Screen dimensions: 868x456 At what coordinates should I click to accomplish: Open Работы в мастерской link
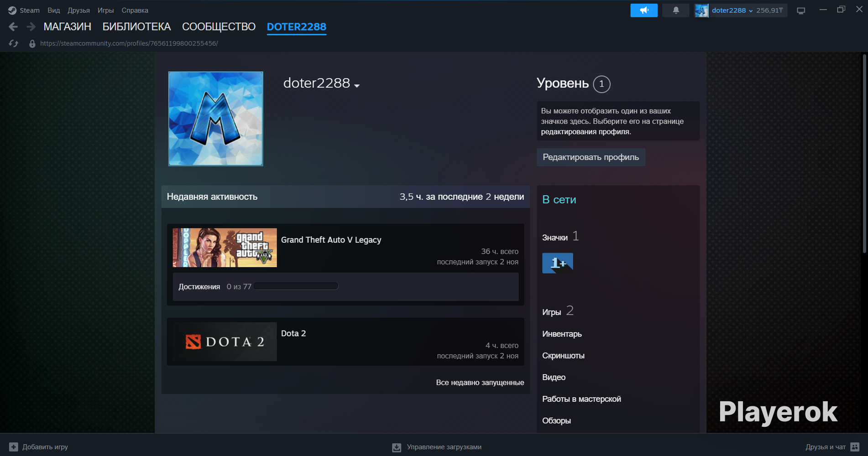tap(581, 399)
